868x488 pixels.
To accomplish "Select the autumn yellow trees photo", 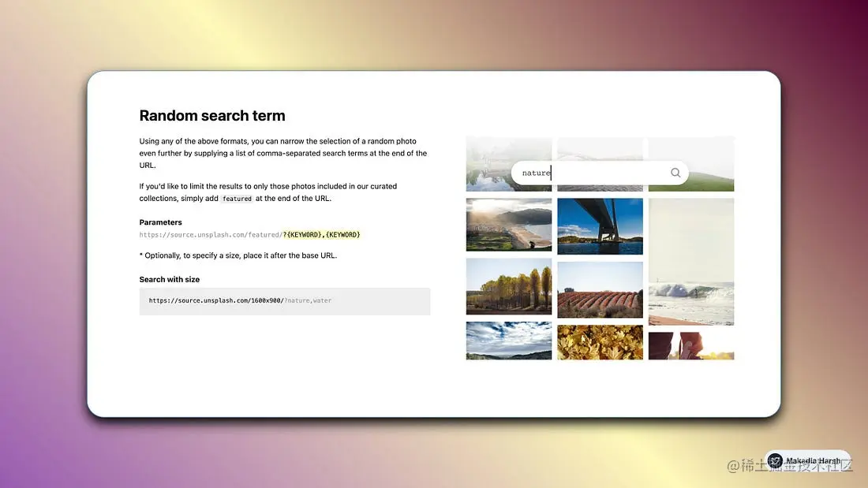I will pos(509,287).
